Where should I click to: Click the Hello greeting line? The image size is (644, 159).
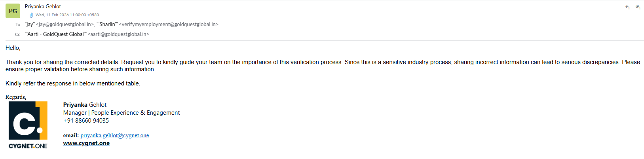(x=13, y=48)
